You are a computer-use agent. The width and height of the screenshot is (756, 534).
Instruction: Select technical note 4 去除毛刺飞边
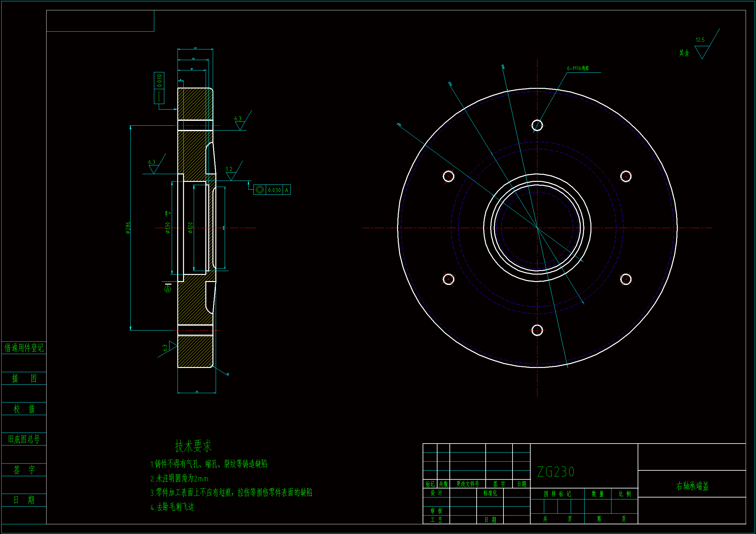click(172, 507)
